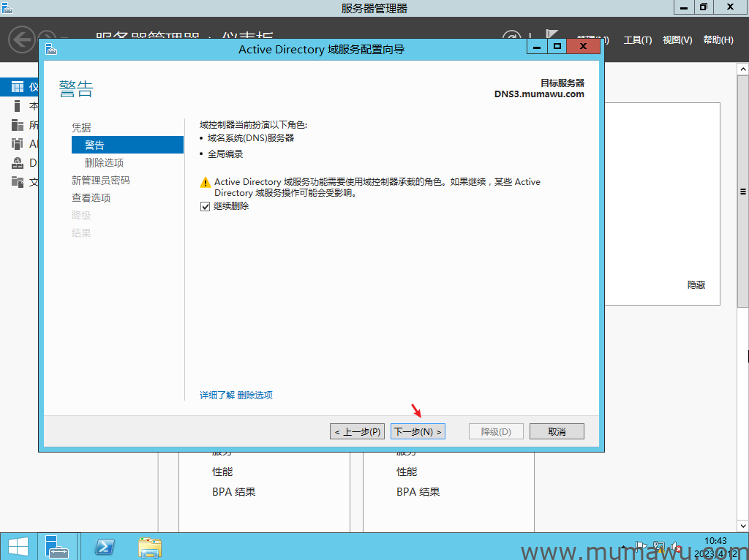Uncheck the 继续删除 checkbox
This screenshot has width=749, height=560.
[x=205, y=207]
